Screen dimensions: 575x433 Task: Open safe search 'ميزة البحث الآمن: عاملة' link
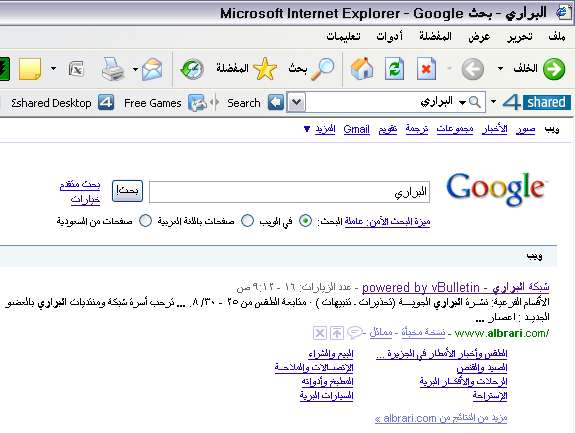[x=387, y=221]
